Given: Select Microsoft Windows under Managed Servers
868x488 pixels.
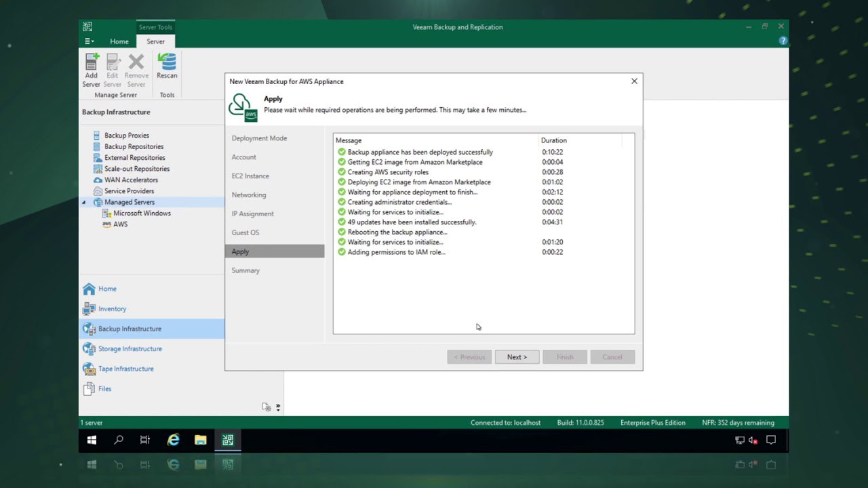Looking at the screenshot, I should (142, 213).
